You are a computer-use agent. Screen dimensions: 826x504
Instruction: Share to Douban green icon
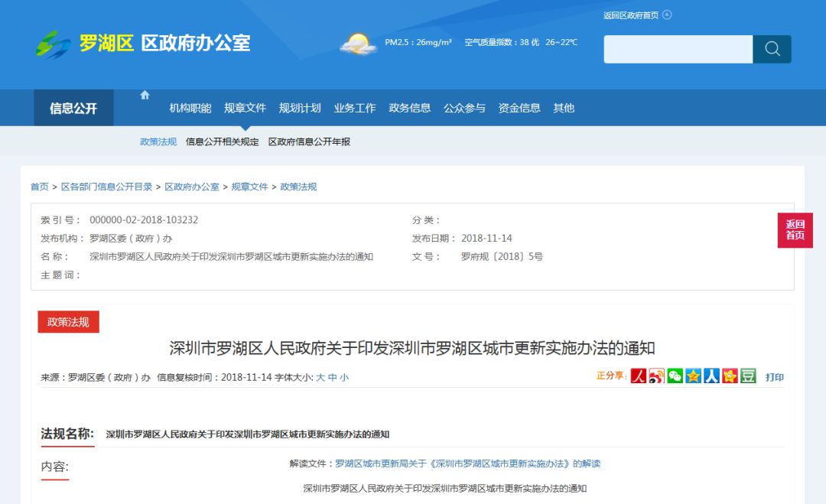click(748, 376)
